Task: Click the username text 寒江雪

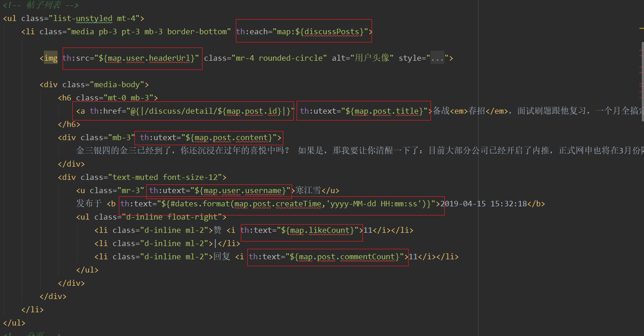Action: click(x=309, y=191)
